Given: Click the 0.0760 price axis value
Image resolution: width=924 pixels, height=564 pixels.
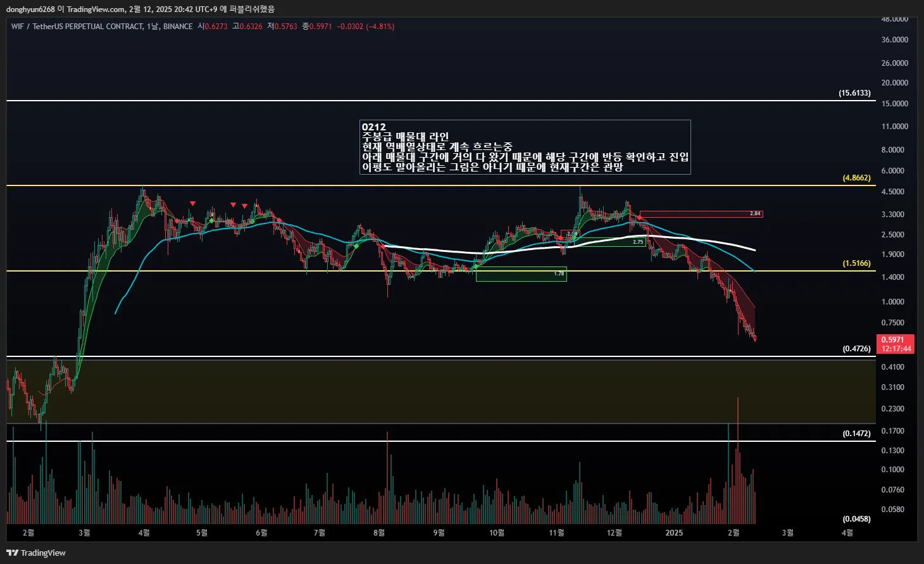Looking at the screenshot, I should tap(892, 490).
